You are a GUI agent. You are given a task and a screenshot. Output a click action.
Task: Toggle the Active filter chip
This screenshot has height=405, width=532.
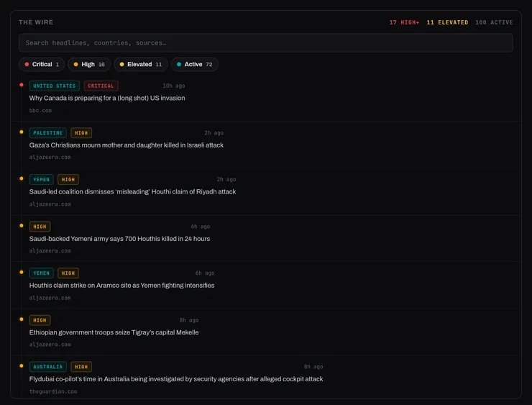point(195,64)
